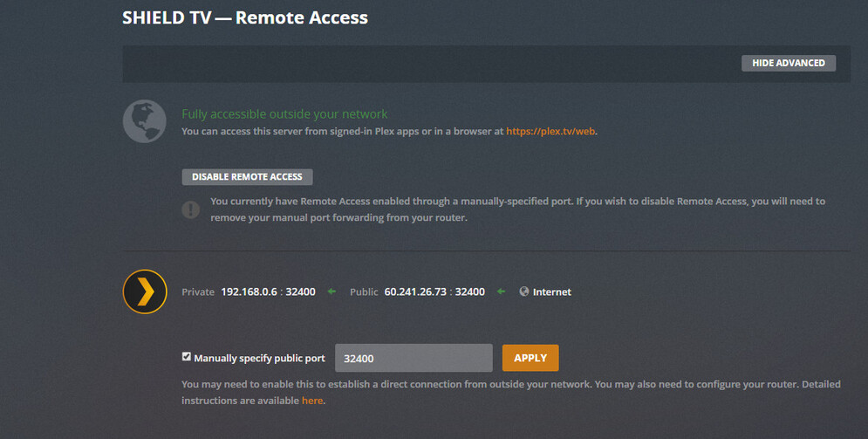Open the detailed instructions "here" link
The image size is (868, 439).
[312, 401]
